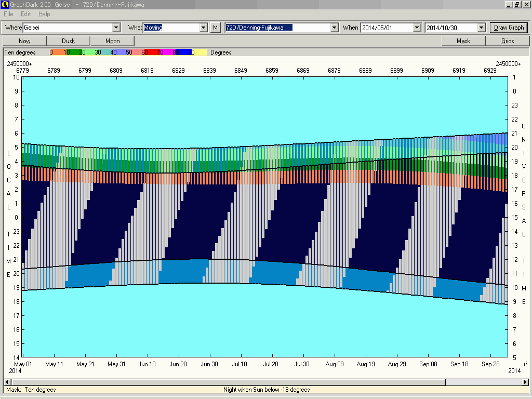Click the horizontal scrollbar left arrow
The image size is (532, 399).
coord(7,382)
